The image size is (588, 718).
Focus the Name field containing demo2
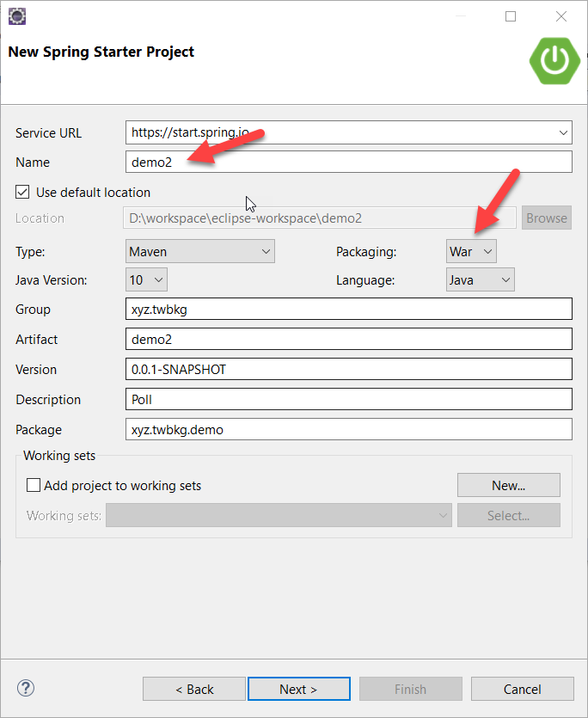[349, 163]
